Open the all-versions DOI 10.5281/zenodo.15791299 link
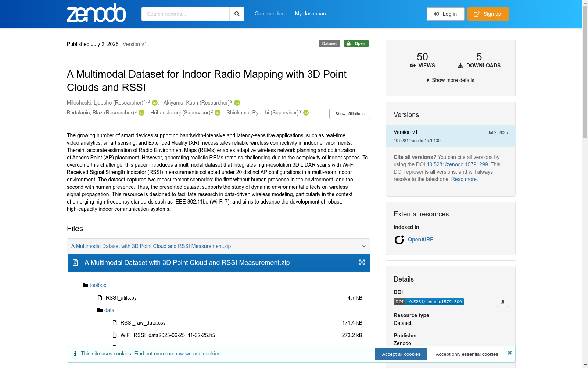The image size is (588, 368). (x=457, y=164)
